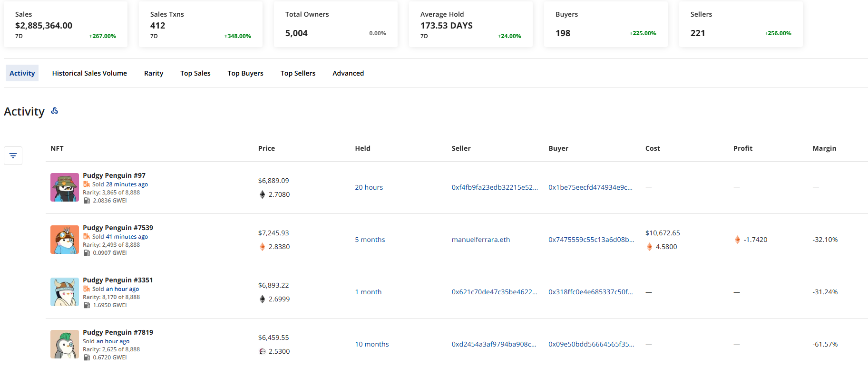
Task: Switch to the Rarity tab
Action: 154,73
